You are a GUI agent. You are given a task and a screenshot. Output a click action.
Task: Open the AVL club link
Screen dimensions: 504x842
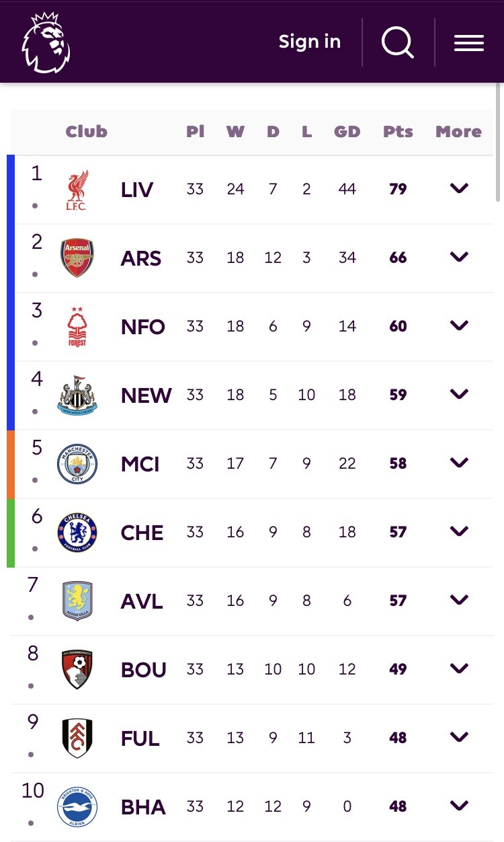pyautogui.click(x=142, y=601)
